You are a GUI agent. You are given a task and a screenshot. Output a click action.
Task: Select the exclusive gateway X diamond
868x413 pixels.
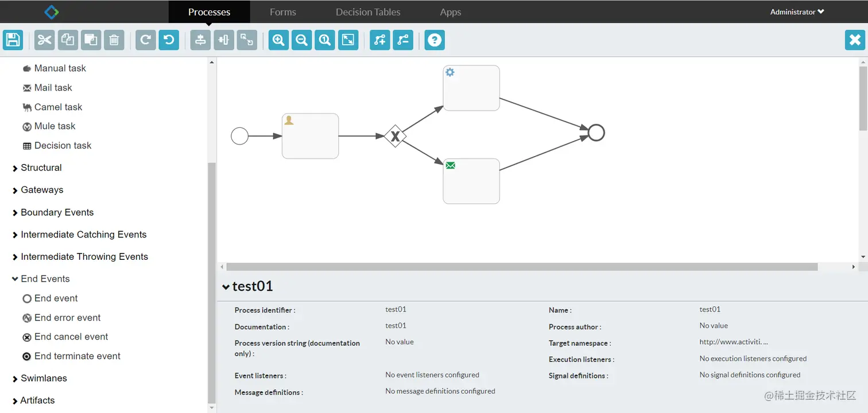(x=395, y=136)
